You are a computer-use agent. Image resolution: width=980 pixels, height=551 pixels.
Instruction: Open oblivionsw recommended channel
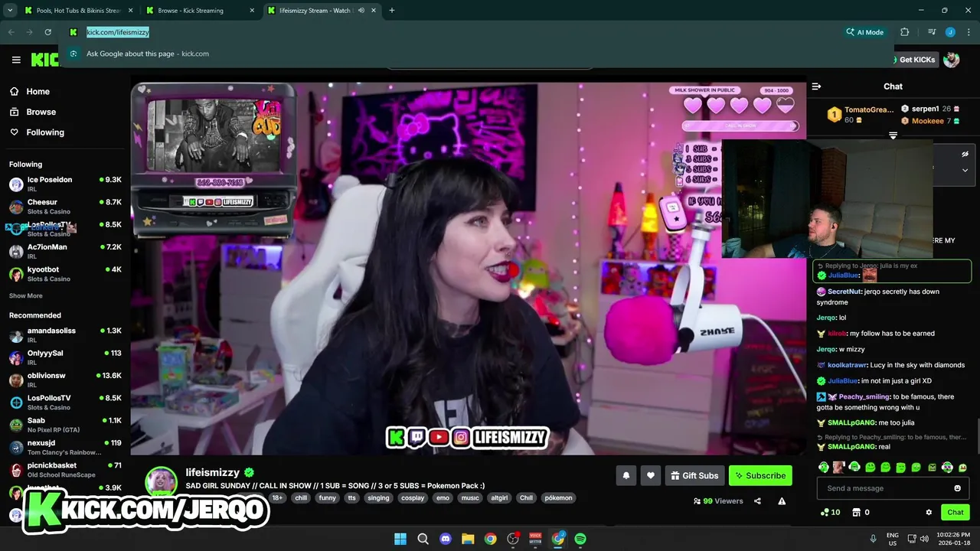pos(65,380)
